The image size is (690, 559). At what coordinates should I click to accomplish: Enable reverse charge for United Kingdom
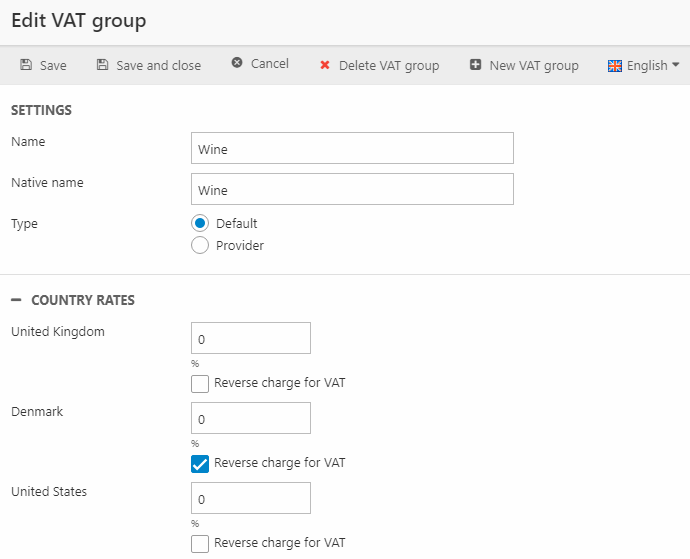[200, 383]
